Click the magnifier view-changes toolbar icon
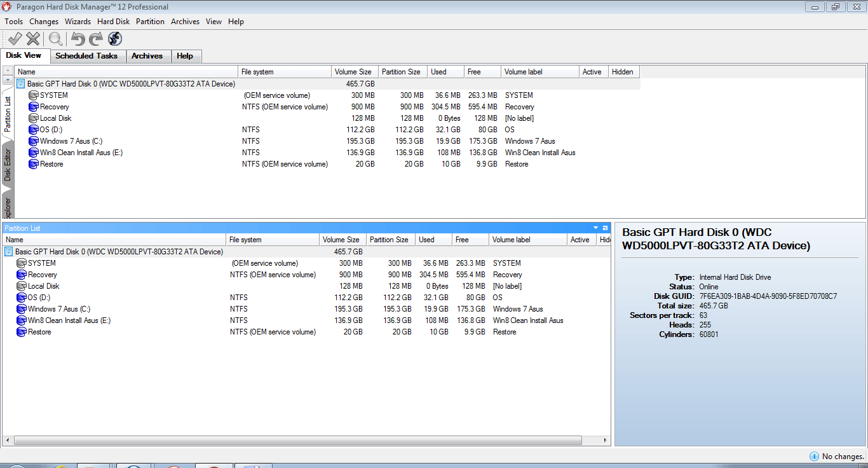 pos(56,39)
